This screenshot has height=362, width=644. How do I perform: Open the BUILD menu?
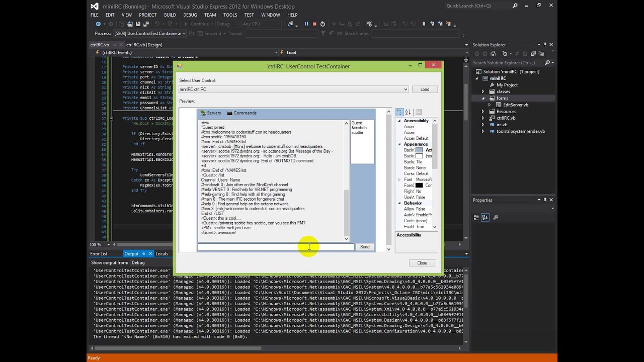pyautogui.click(x=170, y=15)
